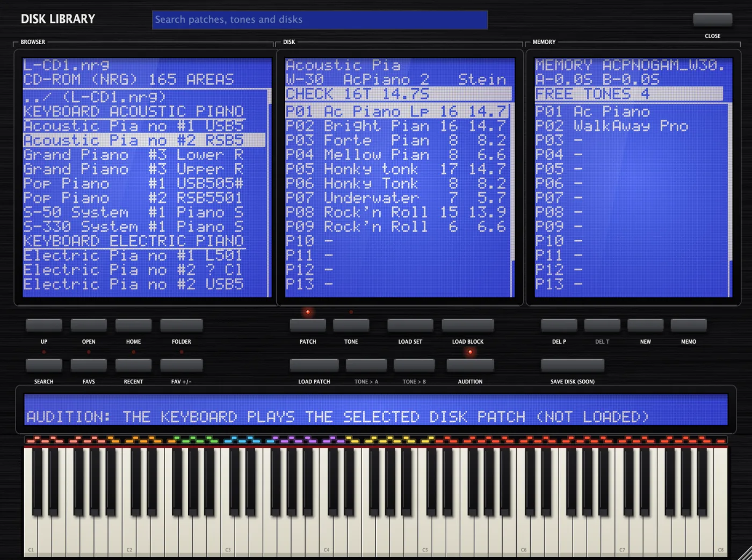Click the HOME browser button
752x560 pixels.
pos(133,325)
